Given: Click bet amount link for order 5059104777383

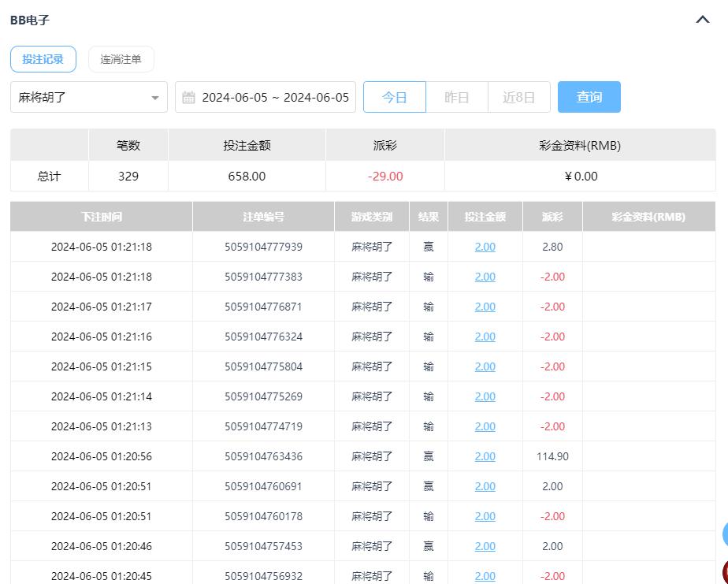Looking at the screenshot, I should pyautogui.click(x=485, y=277).
